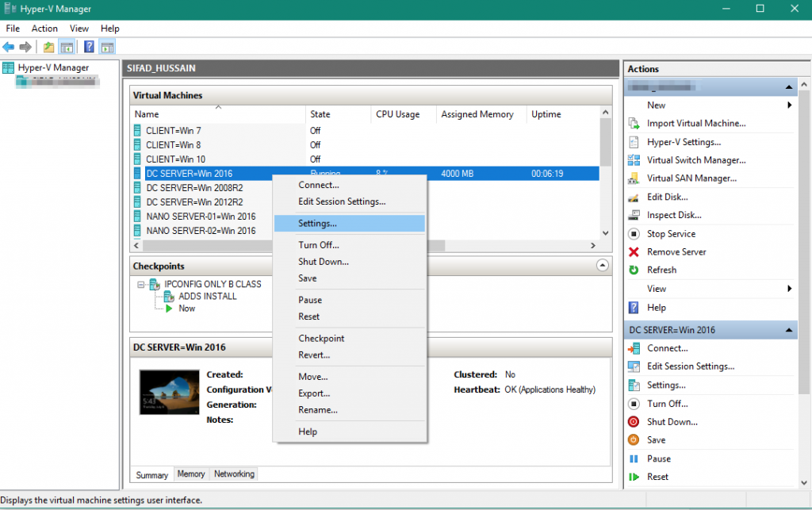Collapse the Checkpoints section with round chevron
The width and height of the screenshot is (812, 510).
603,266
